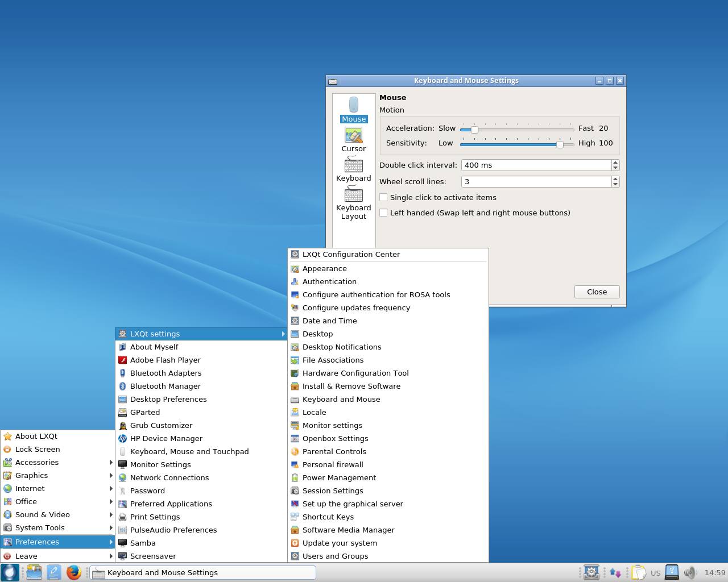
Task: Decrease the wheel scroll lines stepper
Action: [615, 184]
